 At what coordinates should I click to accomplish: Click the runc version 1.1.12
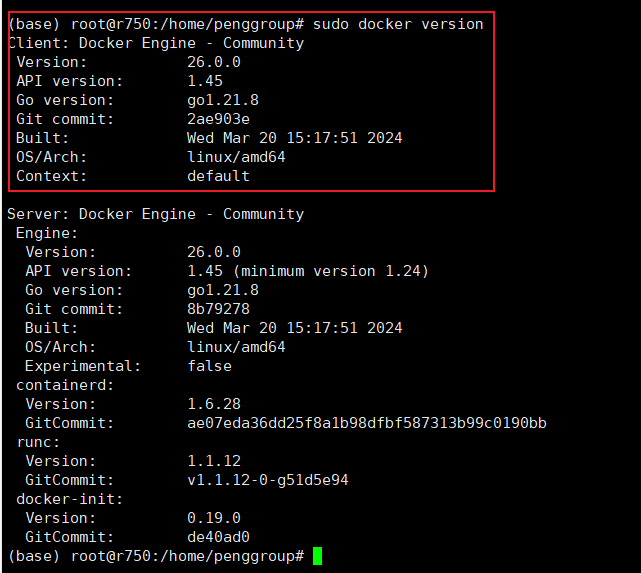tap(214, 461)
